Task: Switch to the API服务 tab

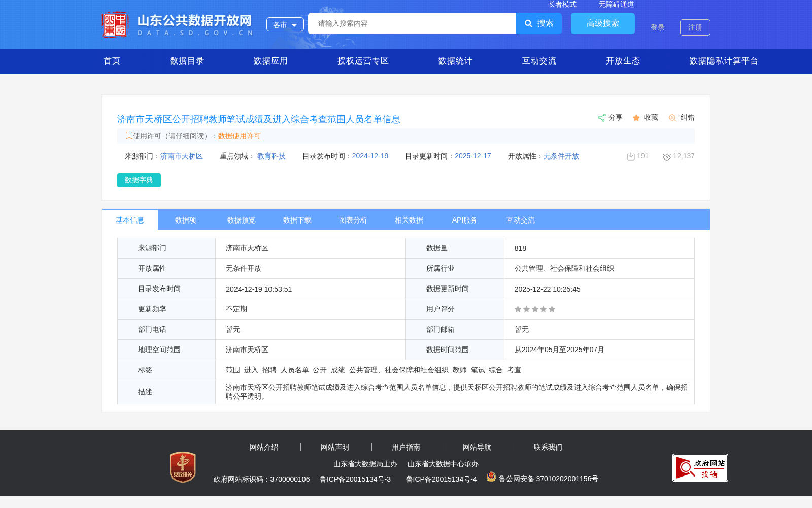Action: [x=465, y=220]
